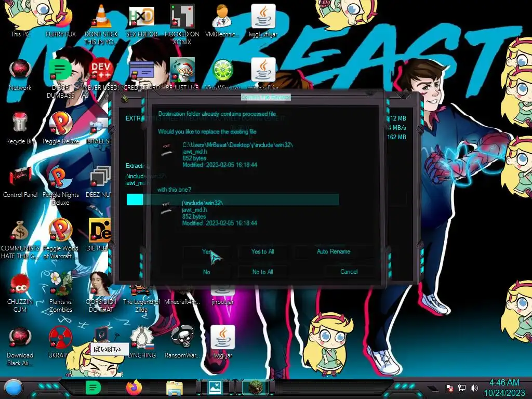Image resolution: width=532 pixels, height=399 pixels.
Task: Select the OOPS DID I DO THAT portrait icon
Action: tap(101, 292)
